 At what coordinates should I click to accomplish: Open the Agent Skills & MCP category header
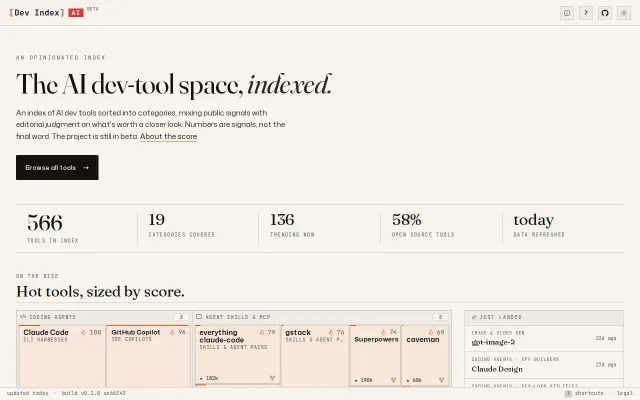click(x=322, y=317)
